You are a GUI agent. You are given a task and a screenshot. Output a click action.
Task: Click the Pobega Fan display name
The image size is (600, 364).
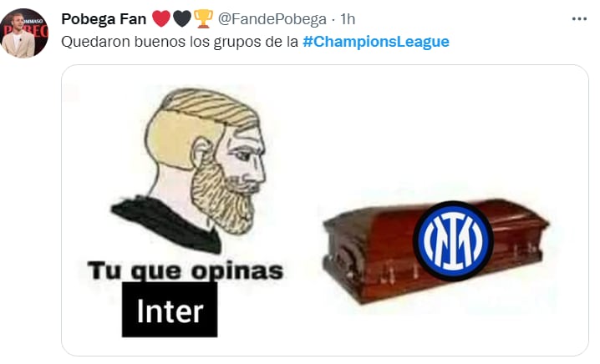104,18
